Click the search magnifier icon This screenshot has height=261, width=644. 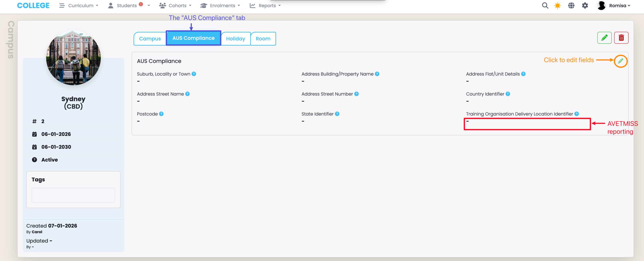pyautogui.click(x=545, y=6)
